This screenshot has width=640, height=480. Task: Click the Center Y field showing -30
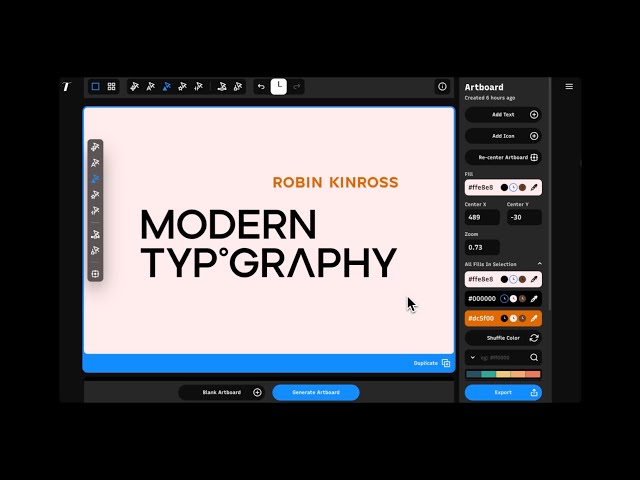point(524,217)
